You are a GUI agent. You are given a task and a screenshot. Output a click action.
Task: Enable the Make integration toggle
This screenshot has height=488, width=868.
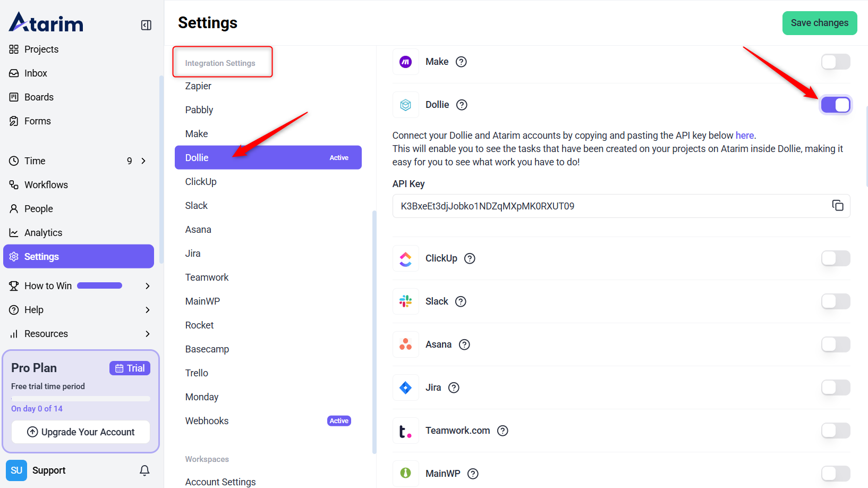(836, 62)
